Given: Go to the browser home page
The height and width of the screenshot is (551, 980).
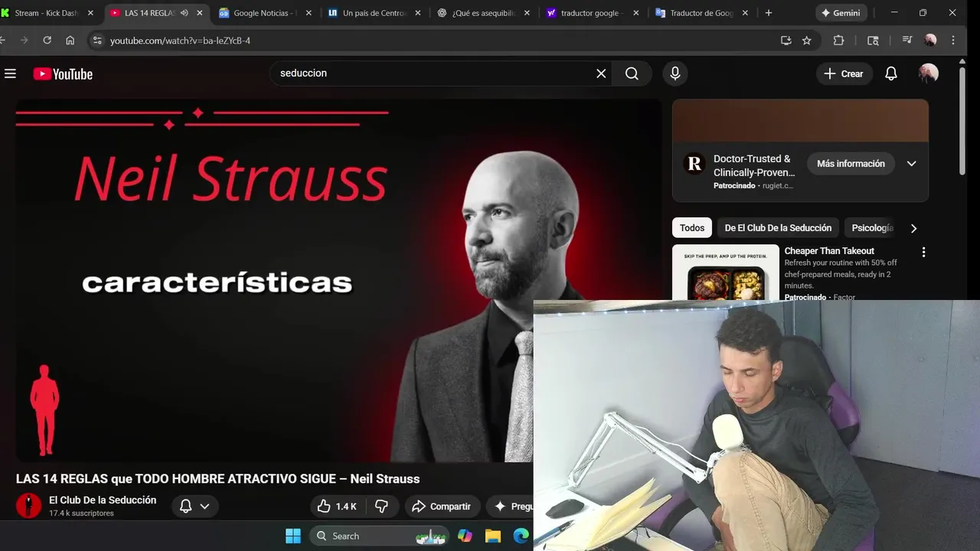Looking at the screenshot, I should 70,41.
